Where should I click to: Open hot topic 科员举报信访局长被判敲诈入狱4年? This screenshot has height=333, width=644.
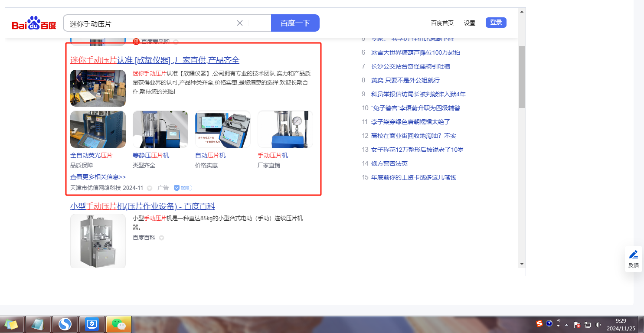418,94
